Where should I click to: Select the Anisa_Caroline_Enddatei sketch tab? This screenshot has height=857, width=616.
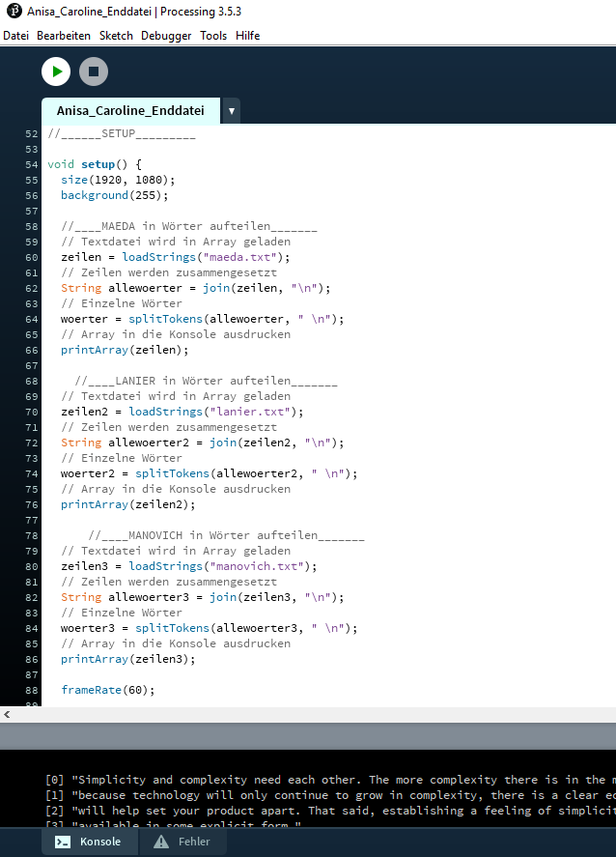click(130, 111)
